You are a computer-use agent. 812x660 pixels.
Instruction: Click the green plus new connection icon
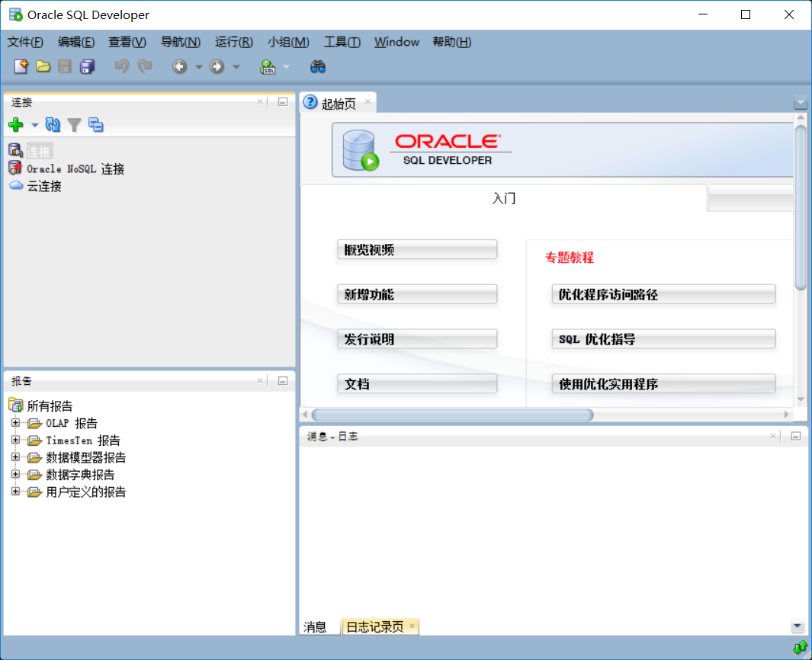(x=15, y=125)
